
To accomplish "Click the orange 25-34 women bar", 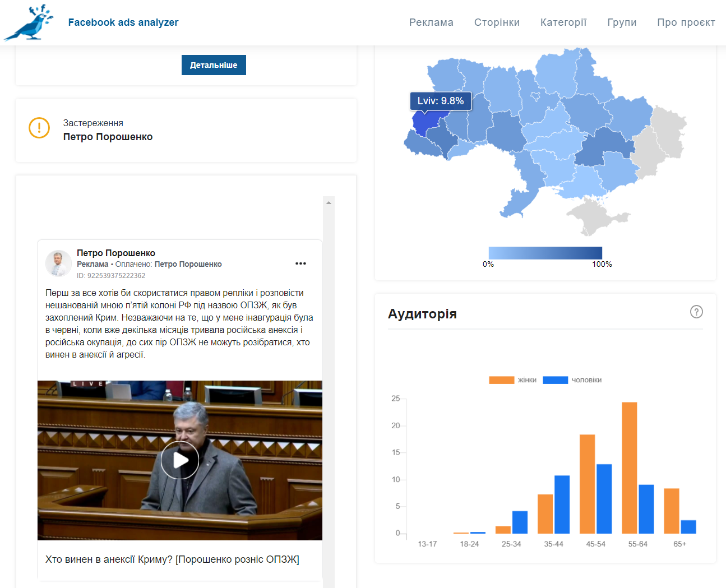I will click(x=503, y=530).
